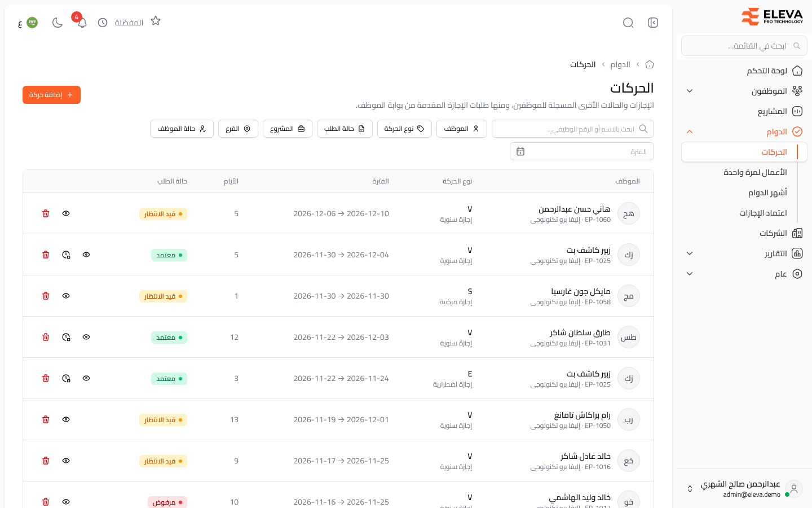Expand الموظفون sidebar section
812x508 pixels.
[x=744, y=91]
